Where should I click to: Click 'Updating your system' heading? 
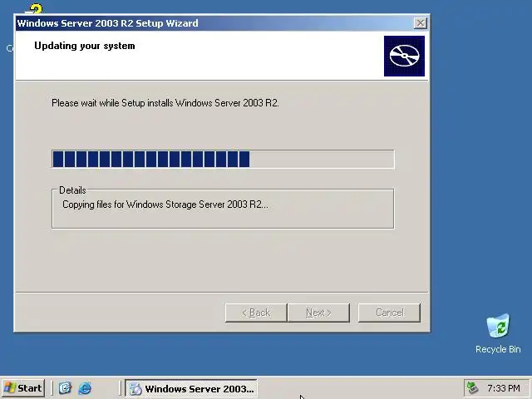[85, 46]
